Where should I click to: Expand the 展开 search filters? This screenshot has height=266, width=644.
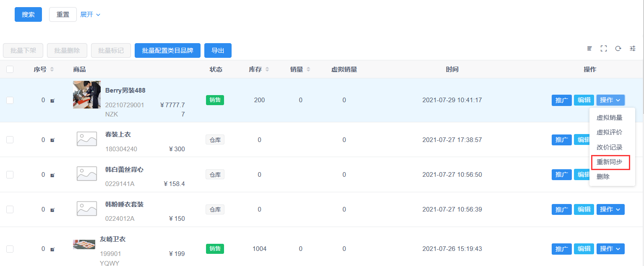90,15
